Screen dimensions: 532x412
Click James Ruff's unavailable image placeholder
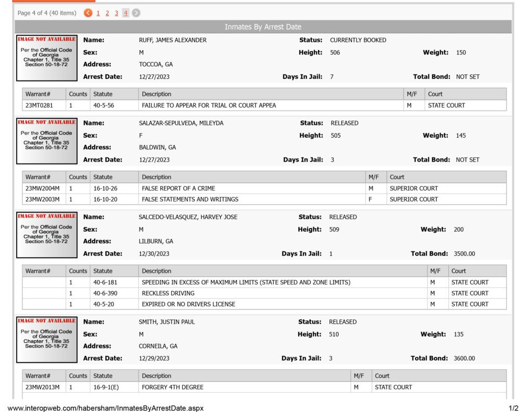coord(47,58)
